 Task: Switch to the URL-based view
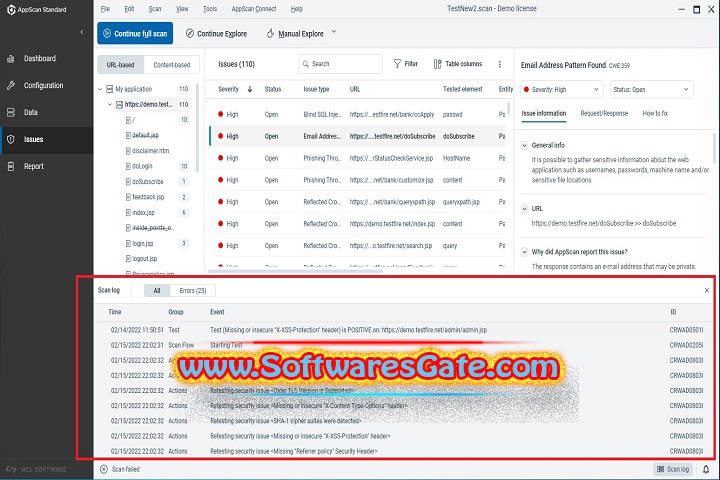[121, 65]
